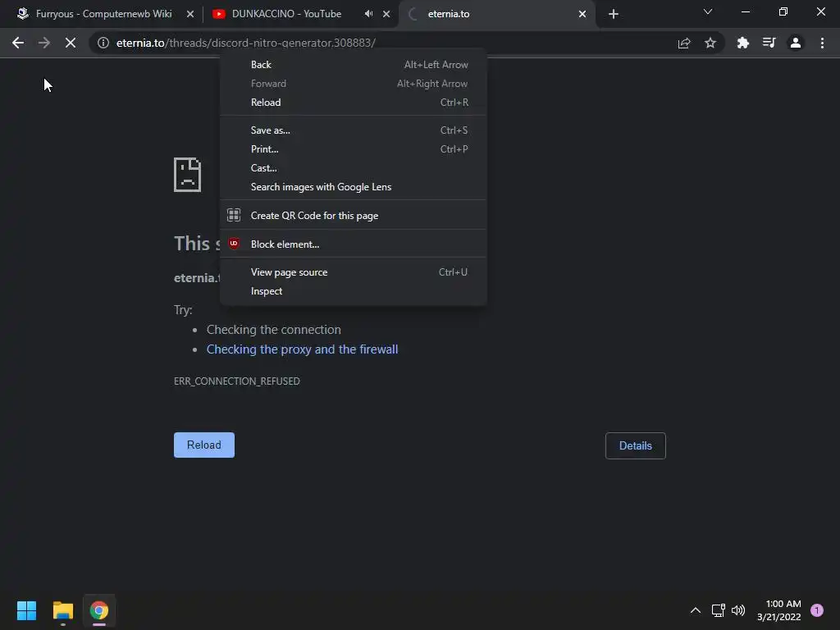
Task: Close the DUNKACCINO YouTube tab
Action: (386, 14)
